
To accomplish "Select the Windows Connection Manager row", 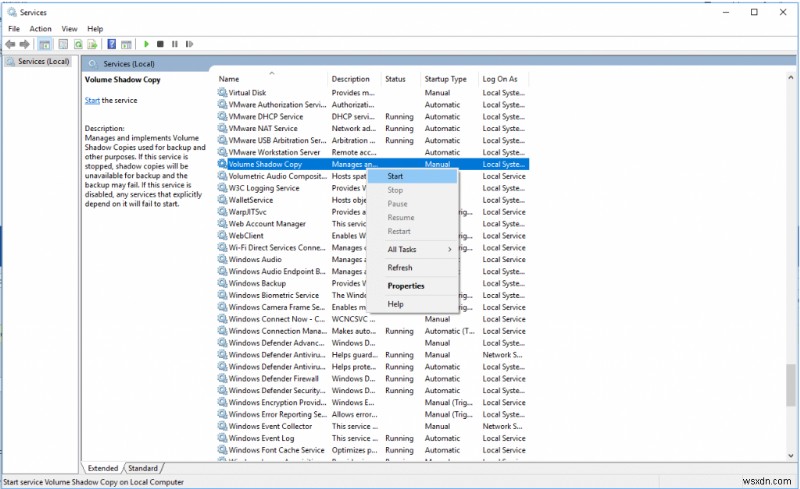I will pyautogui.click(x=372, y=331).
